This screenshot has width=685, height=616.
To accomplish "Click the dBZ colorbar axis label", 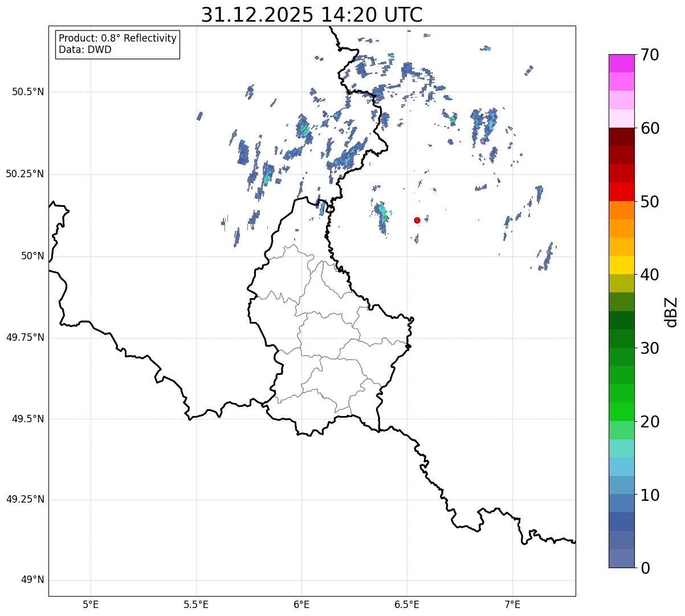I will [671, 312].
